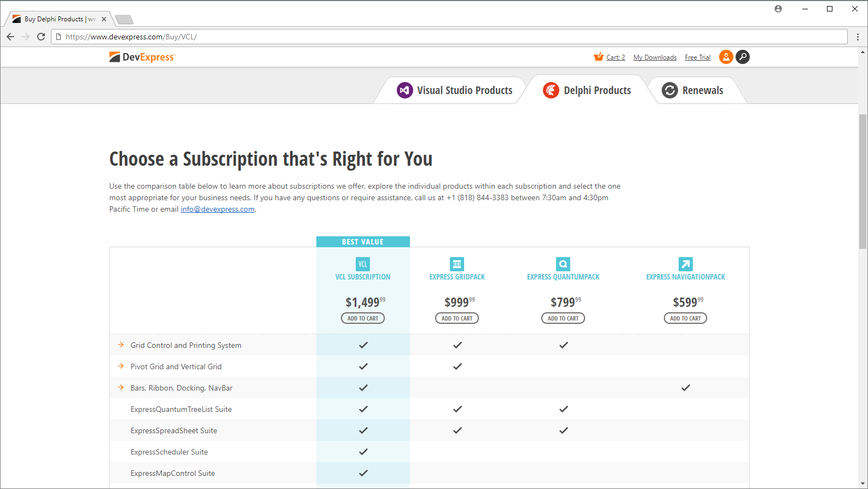868x489 pixels.
Task: Click the VCL Subscription product icon
Action: (x=363, y=264)
